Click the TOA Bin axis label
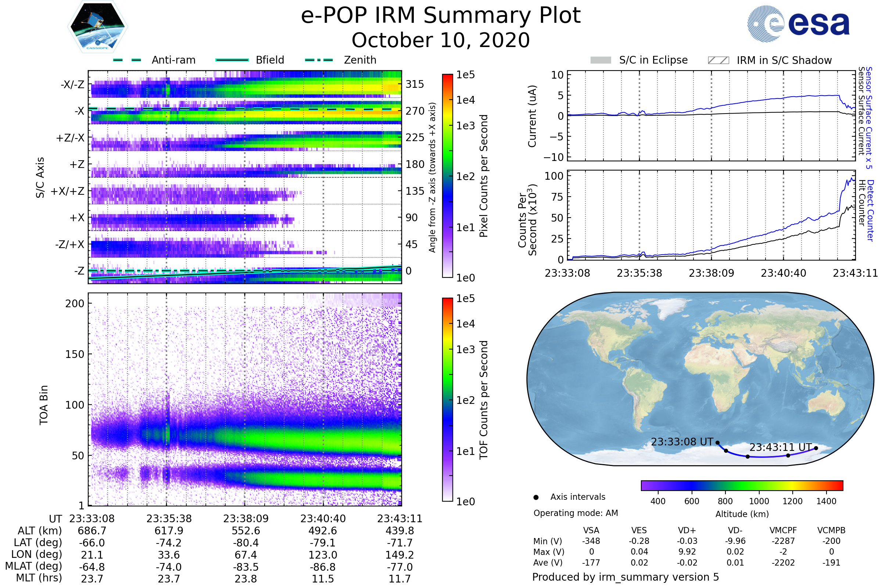Screen dimensions: 882x588 (x=44, y=405)
